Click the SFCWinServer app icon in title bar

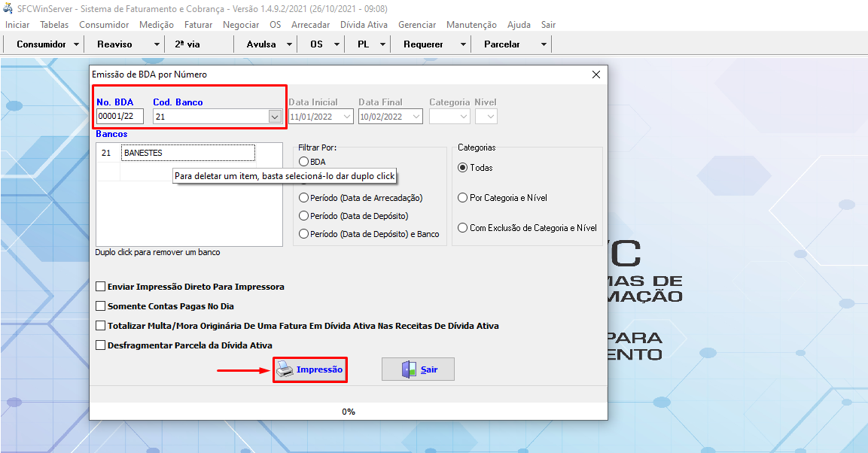click(8, 8)
